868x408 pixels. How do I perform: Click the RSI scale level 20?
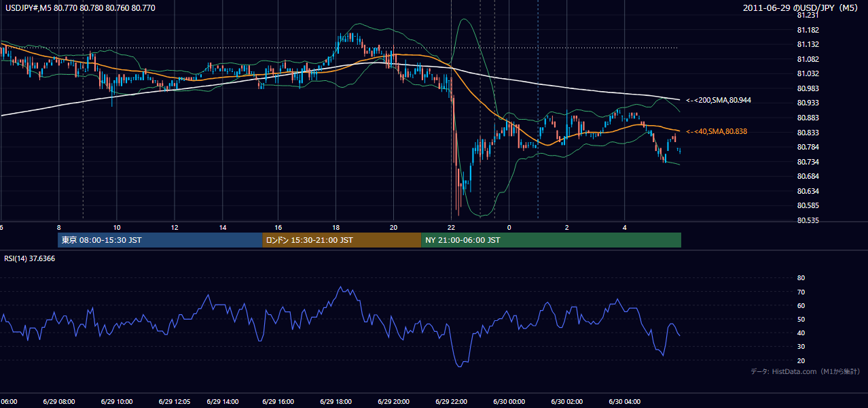click(801, 360)
